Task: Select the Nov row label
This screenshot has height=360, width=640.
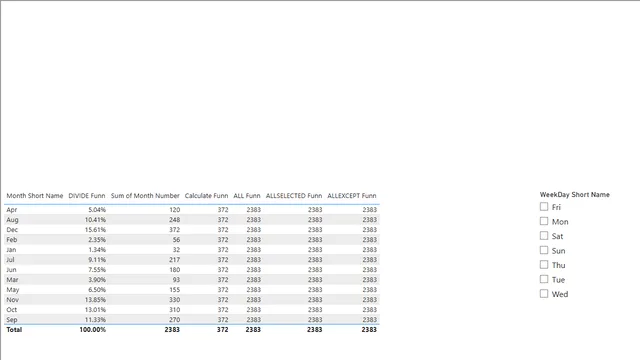Action: (12, 300)
